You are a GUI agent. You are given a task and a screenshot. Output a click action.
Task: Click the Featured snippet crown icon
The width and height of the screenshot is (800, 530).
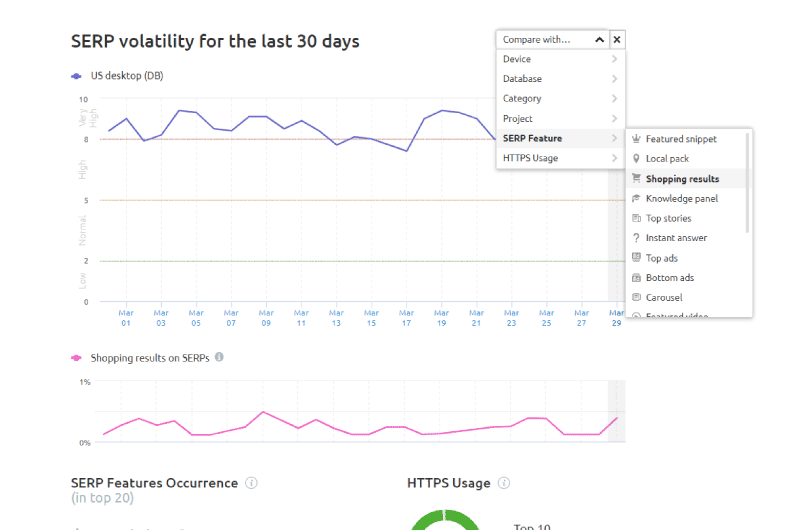636,138
